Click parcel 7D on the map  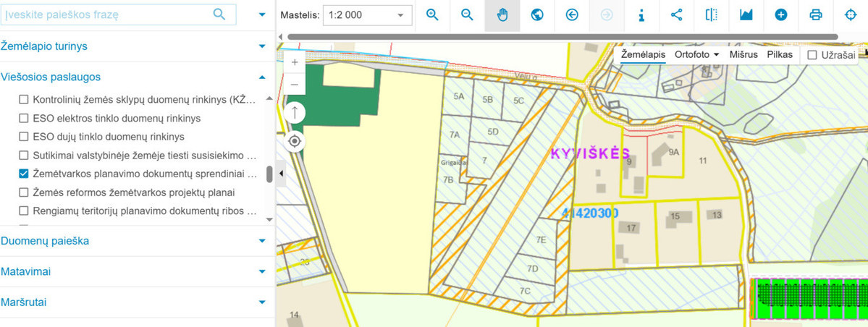pos(533,269)
